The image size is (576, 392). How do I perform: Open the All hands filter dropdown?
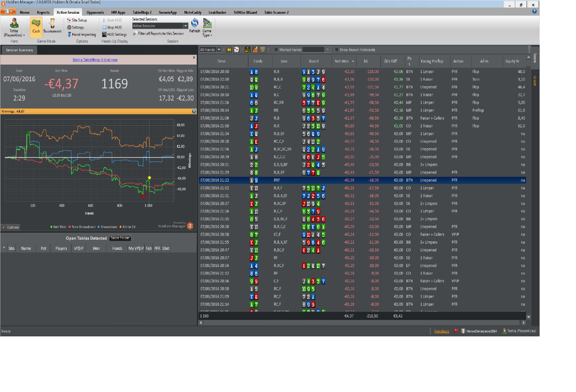click(x=219, y=50)
